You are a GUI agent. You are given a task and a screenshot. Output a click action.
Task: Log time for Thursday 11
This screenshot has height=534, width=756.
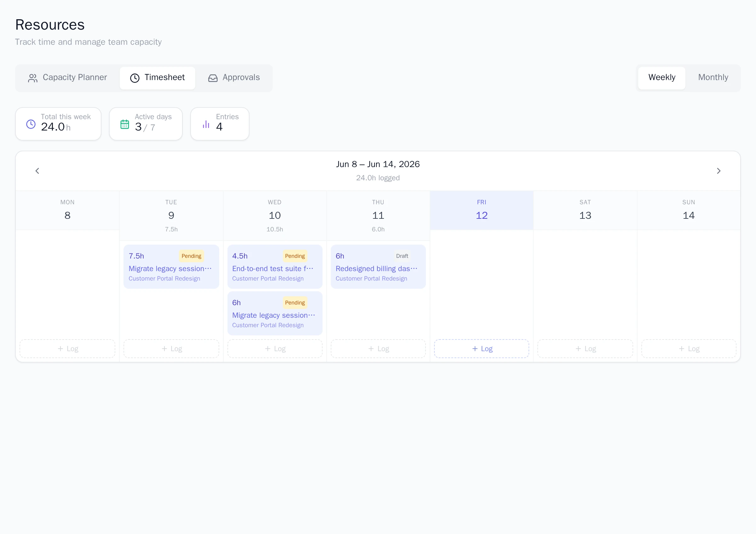pos(378,349)
